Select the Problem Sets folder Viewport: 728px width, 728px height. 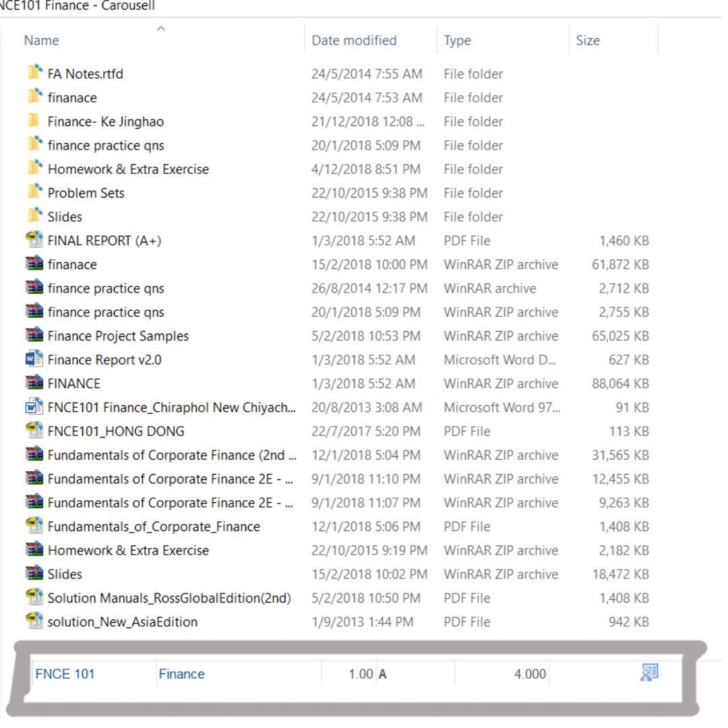pyautogui.click(x=86, y=193)
